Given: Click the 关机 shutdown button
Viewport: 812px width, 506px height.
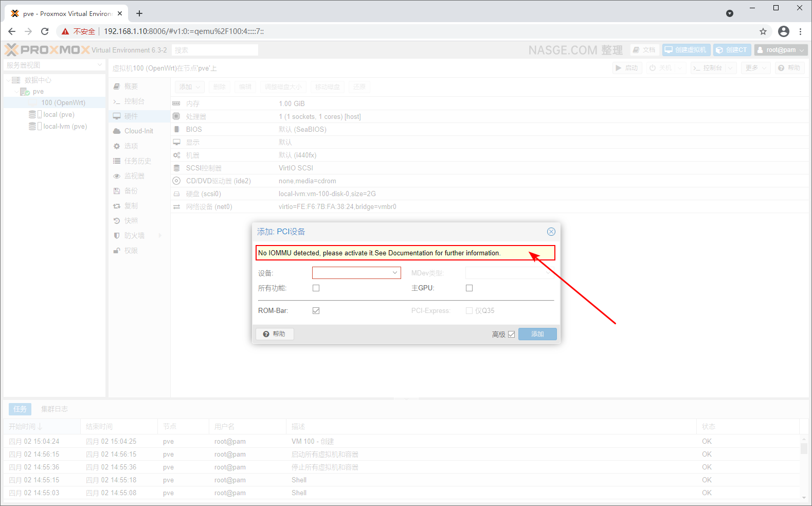Looking at the screenshot, I should pos(660,68).
